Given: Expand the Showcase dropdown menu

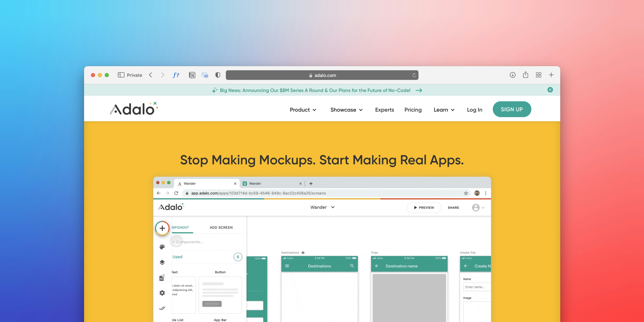Looking at the screenshot, I should (346, 110).
